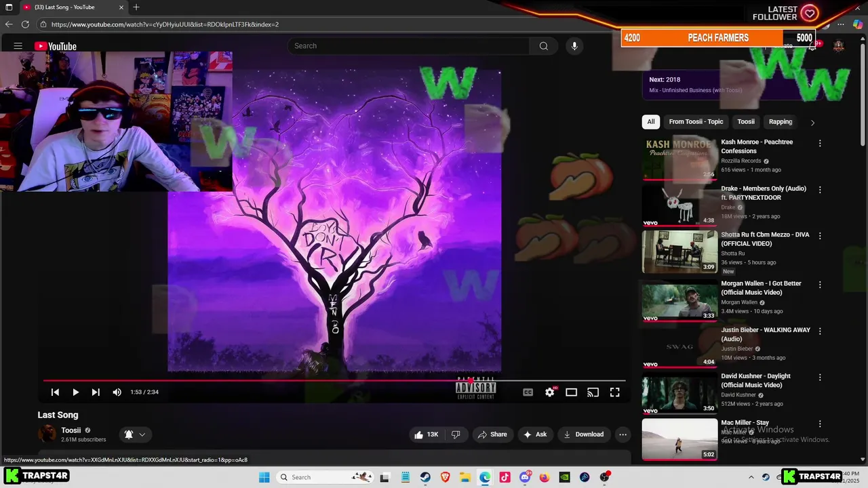This screenshot has width=868, height=488.
Task: Open the tab actions menu icon
Action: point(8,7)
